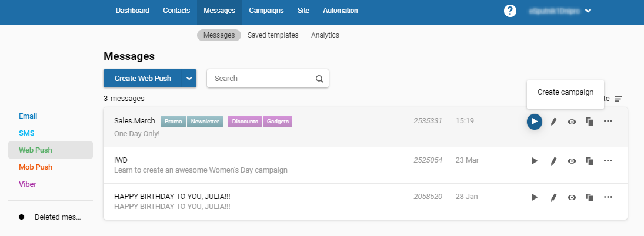Open Mob Push in sidebar

coord(36,167)
